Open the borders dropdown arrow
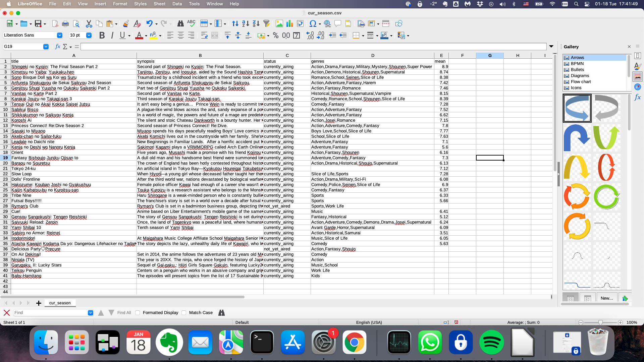This screenshot has height=362, width=644. coord(363,36)
